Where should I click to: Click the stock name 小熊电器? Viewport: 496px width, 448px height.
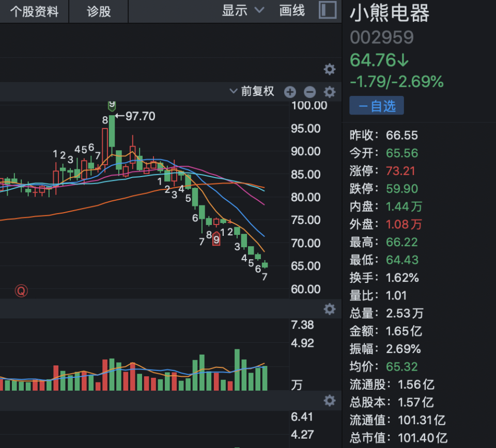(x=390, y=13)
